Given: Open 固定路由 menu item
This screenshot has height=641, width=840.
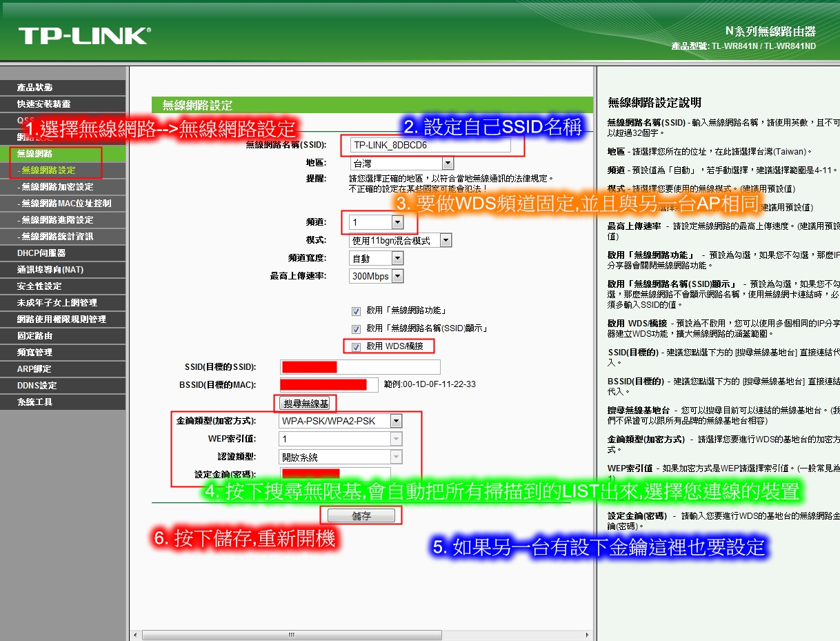Looking at the screenshot, I should pyautogui.click(x=63, y=336).
